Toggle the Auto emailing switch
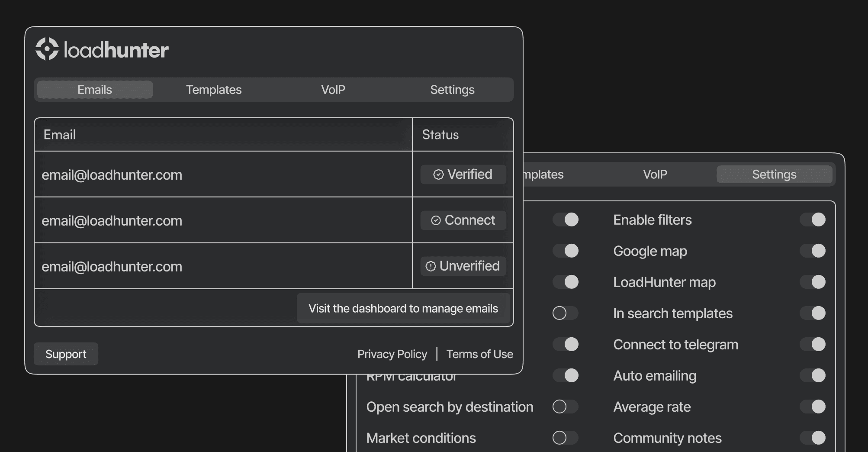Viewport: 868px width, 452px height. (x=812, y=375)
